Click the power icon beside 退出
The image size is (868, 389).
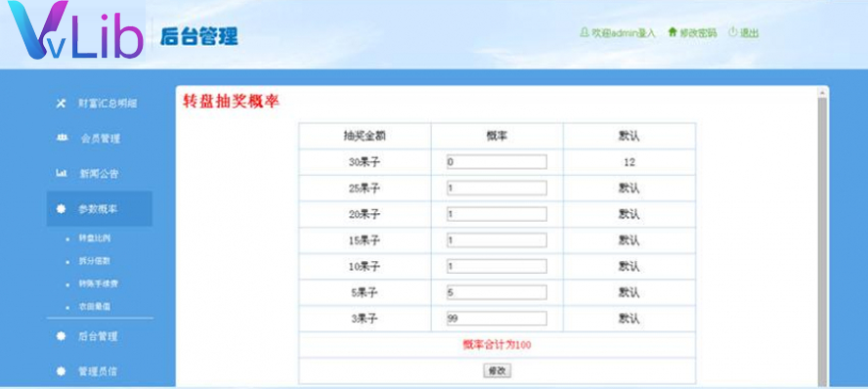coord(732,32)
